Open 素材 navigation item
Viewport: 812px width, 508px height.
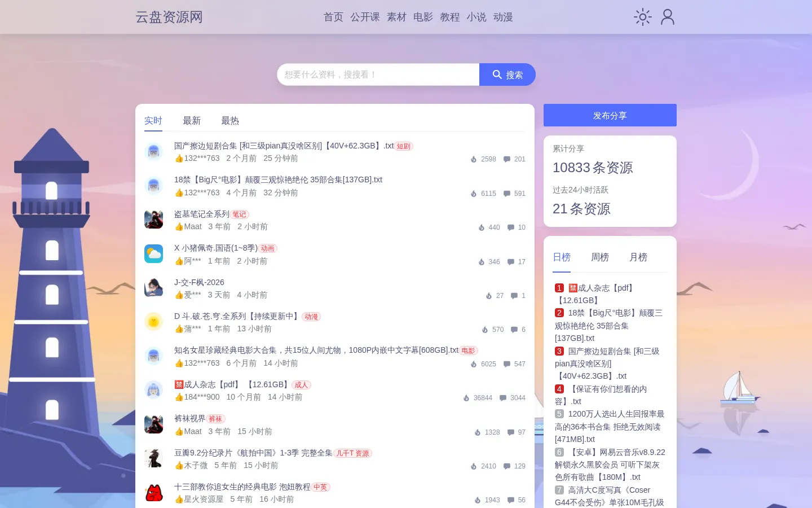(x=396, y=17)
